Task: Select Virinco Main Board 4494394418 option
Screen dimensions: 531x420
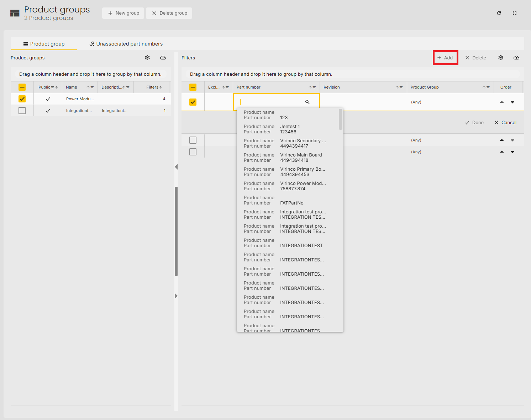Action: pos(288,158)
